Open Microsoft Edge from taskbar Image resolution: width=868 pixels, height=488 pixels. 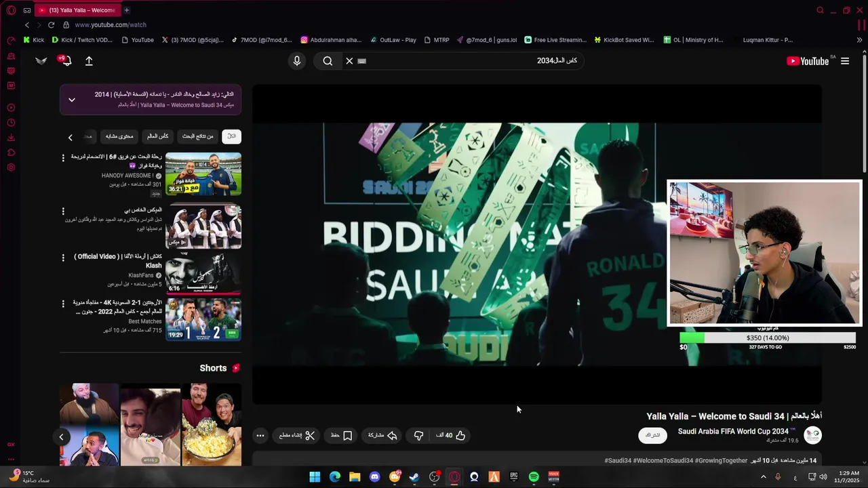pyautogui.click(x=335, y=477)
